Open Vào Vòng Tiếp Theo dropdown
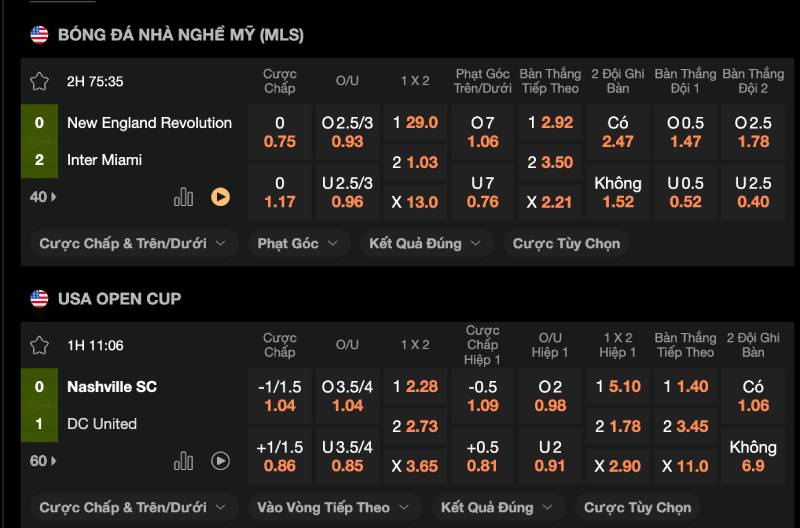Image resolution: width=800 pixels, height=528 pixels. tap(334, 508)
